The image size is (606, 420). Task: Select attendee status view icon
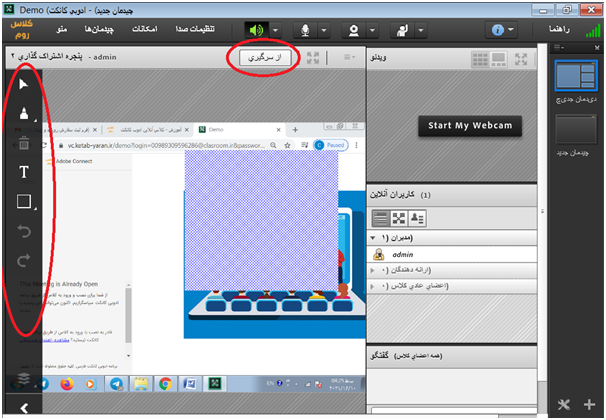[417, 218]
